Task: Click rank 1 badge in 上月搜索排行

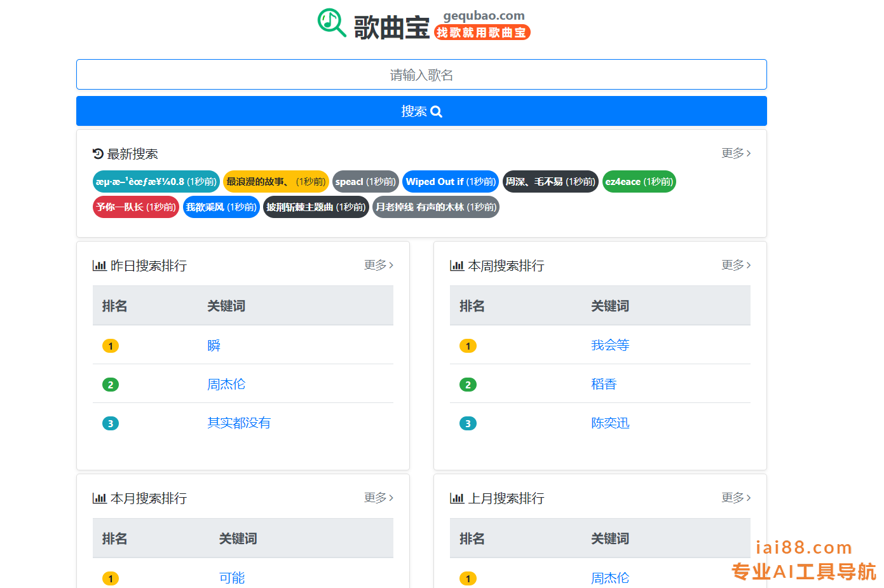Action: [468, 578]
